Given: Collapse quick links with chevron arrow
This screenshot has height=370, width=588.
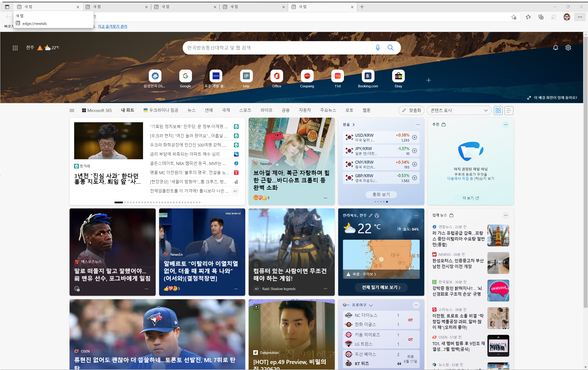Looking at the screenshot, I should pos(438,61).
